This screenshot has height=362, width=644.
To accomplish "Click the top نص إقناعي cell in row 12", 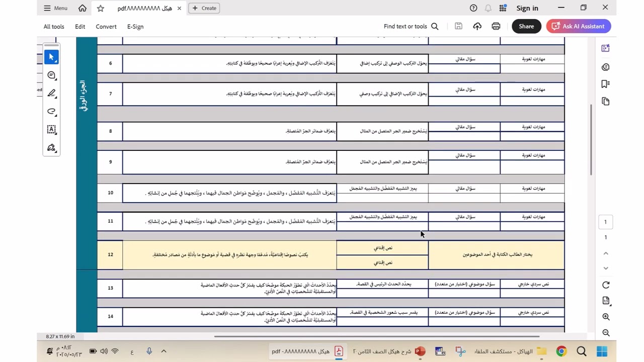I will point(382,248).
